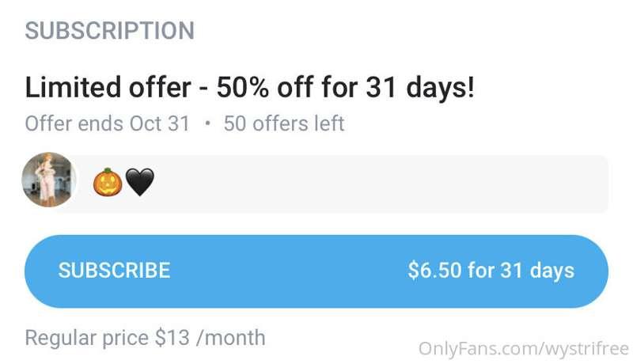Click the 31 days! text in the heading

pos(420,87)
